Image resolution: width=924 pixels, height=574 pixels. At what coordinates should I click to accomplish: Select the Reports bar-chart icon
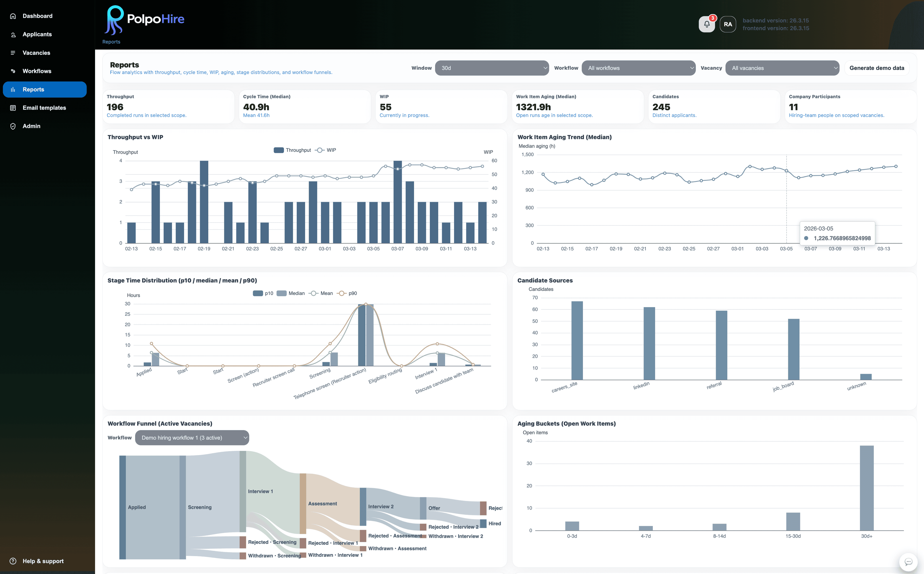pyautogui.click(x=13, y=89)
